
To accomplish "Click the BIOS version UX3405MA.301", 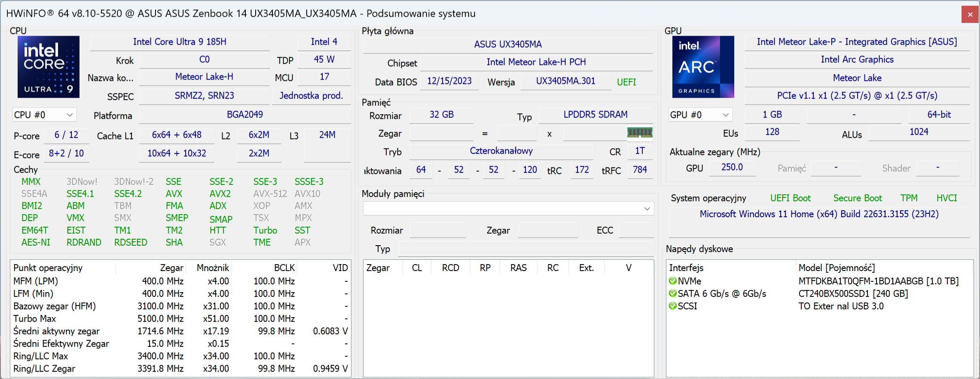I will 566,81.
